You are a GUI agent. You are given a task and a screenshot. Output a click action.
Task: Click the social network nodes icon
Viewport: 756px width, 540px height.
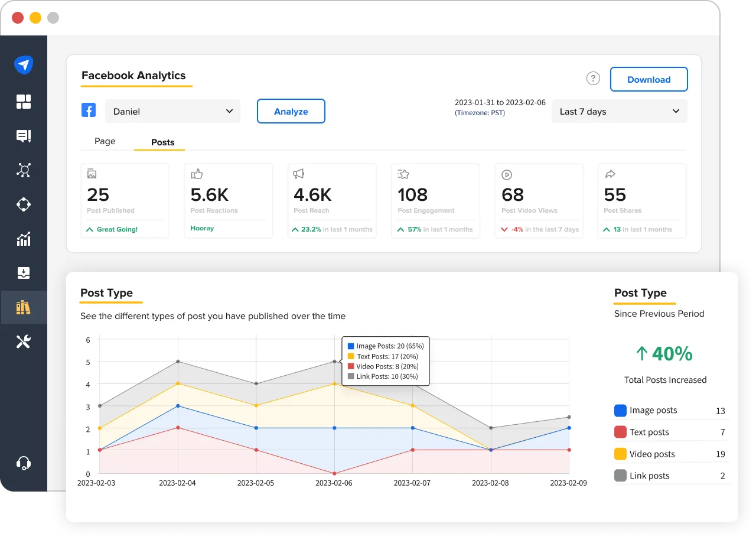click(24, 170)
